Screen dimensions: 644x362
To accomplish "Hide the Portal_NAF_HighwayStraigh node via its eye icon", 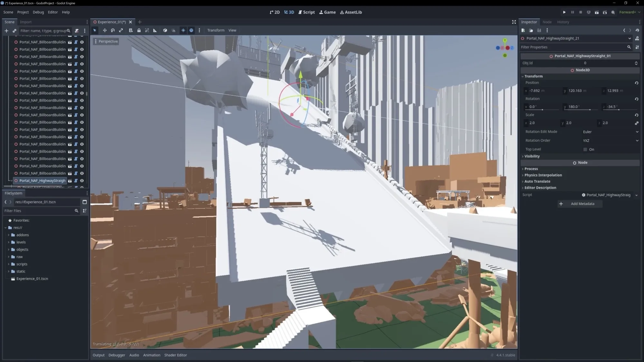I will click(82, 181).
